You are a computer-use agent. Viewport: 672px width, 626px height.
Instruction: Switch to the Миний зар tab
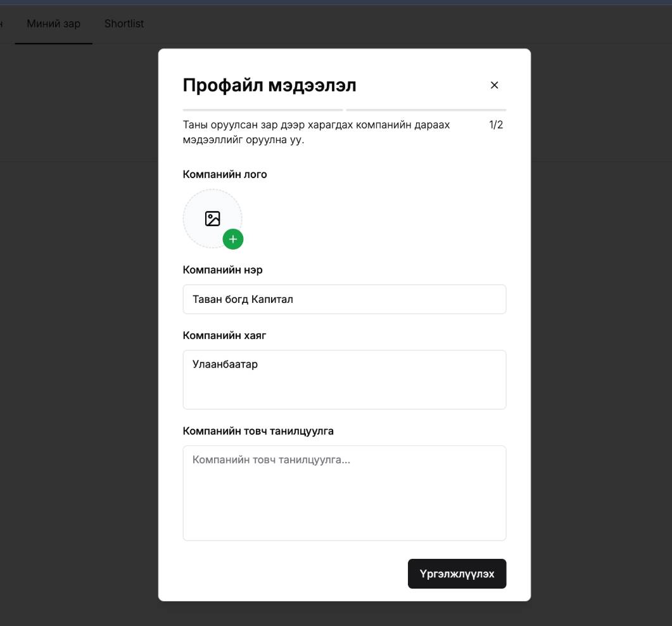(54, 24)
